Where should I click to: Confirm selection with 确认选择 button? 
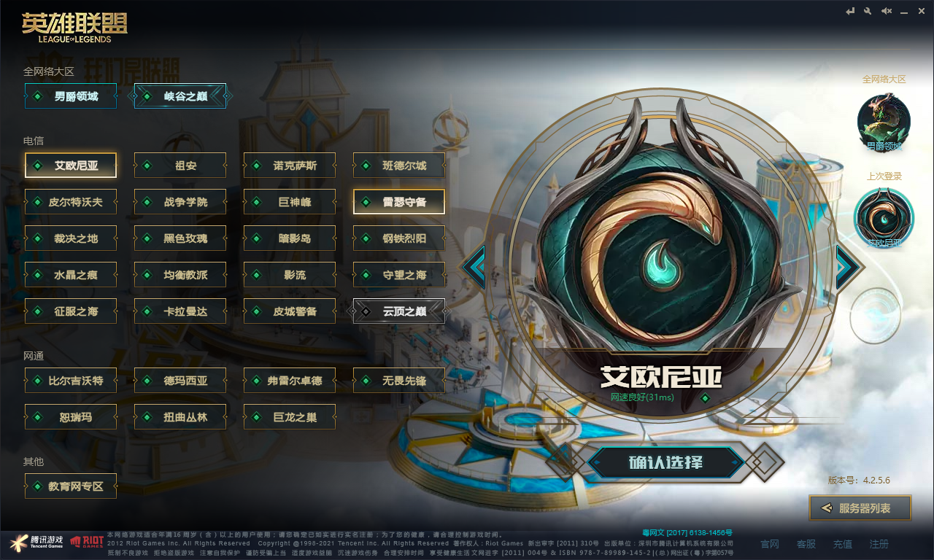665,462
